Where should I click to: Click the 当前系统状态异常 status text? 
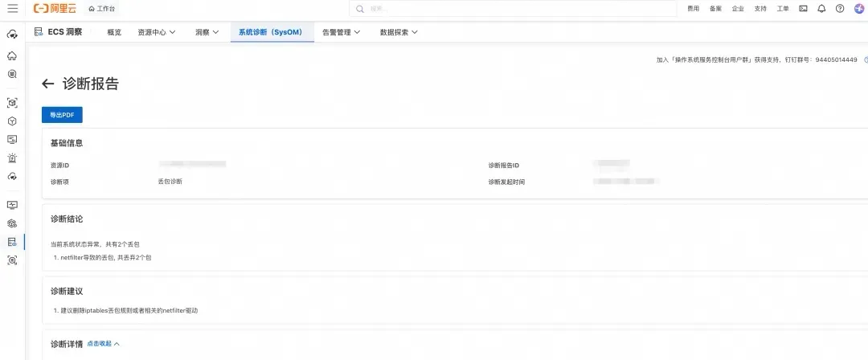[95, 243]
